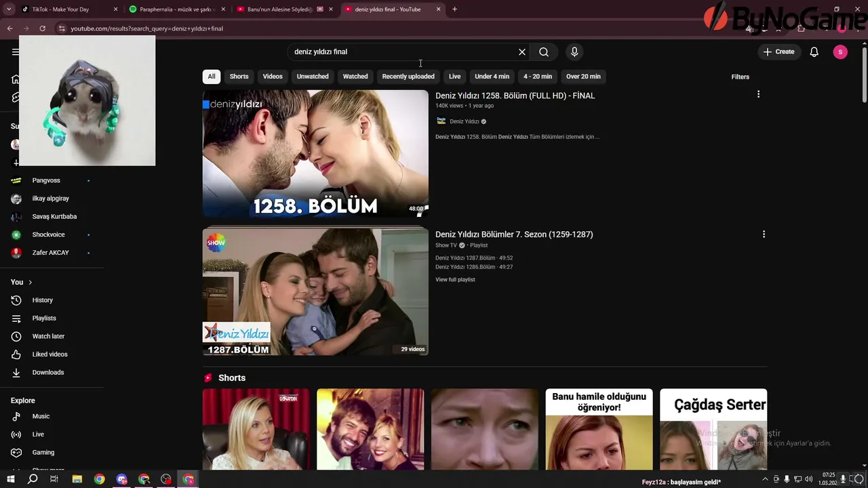Click the Pangvoss channel avatar icon
The image size is (868, 488).
(17, 180)
